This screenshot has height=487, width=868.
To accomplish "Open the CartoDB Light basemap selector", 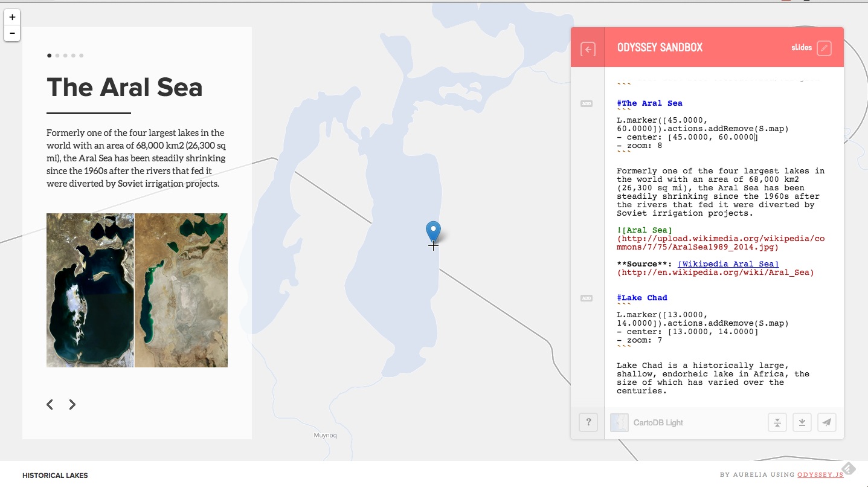I will [647, 422].
